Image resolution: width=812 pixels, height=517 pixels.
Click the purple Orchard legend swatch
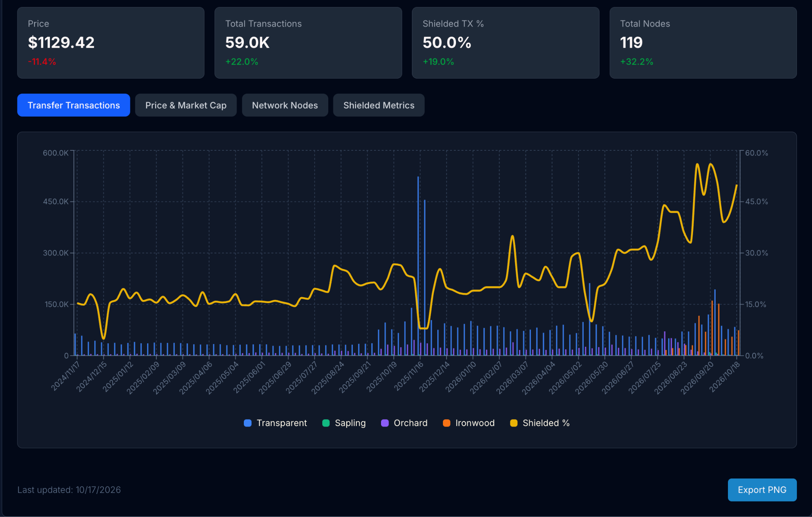(x=385, y=423)
